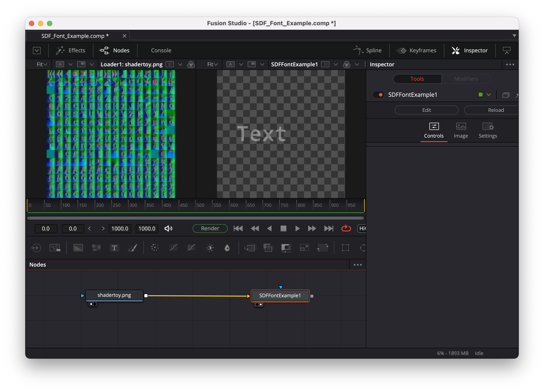The image size is (544, 392).
Task: Click the arrow-in-circle toolbar icon
Action: click(36, 248)
